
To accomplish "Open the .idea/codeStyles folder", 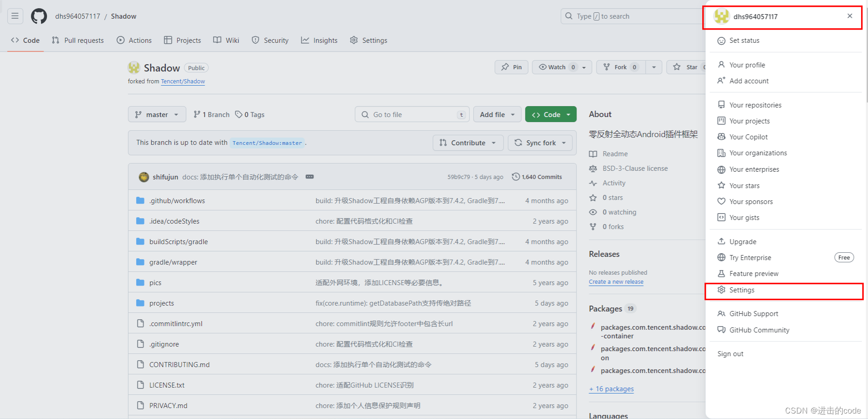I will tap(174, 221).
